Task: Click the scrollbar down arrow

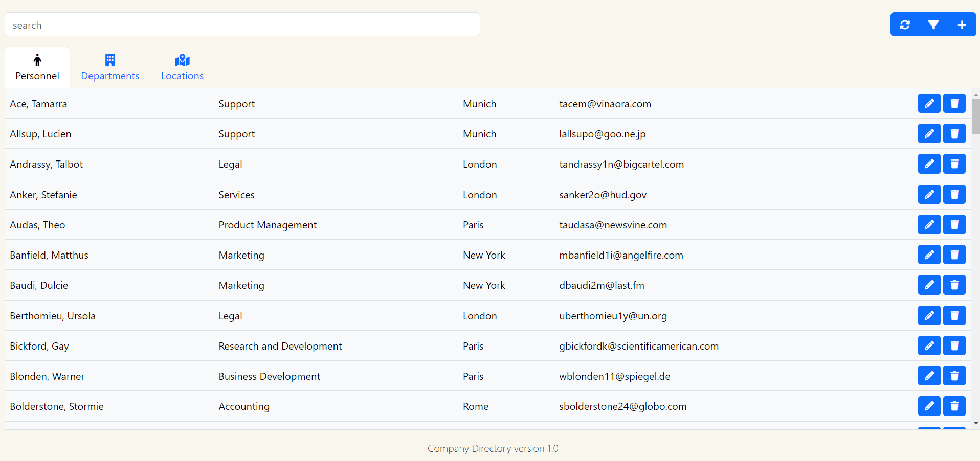Action: pyautogui.click(x=976, y=424)
